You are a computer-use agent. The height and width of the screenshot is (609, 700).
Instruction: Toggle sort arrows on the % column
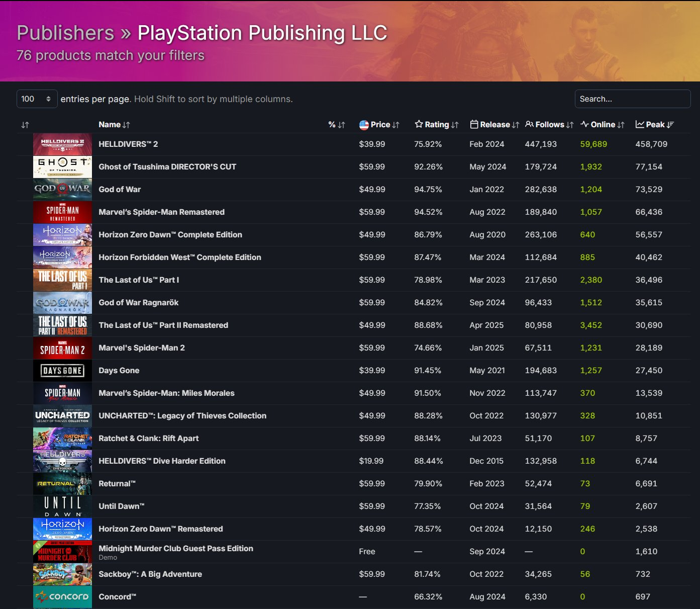point(341,125)
